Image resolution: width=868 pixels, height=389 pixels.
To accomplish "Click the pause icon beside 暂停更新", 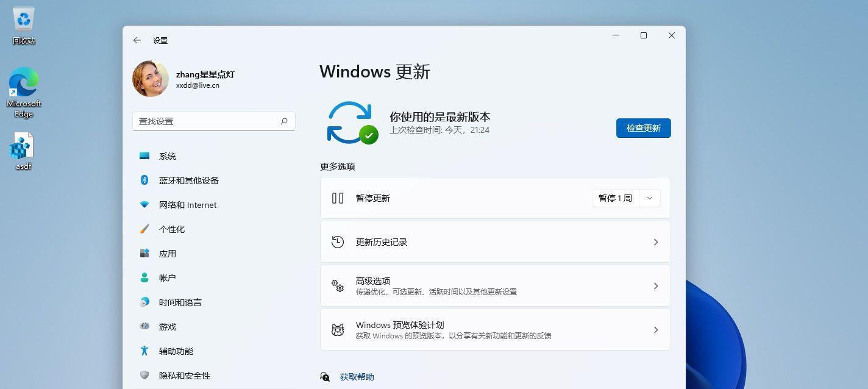I will [338, 198].
